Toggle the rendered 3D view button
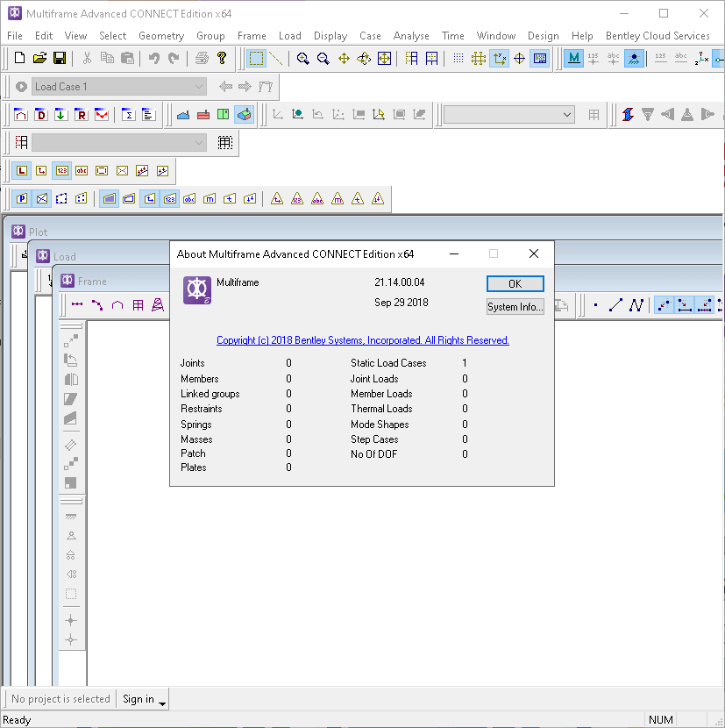Screen dimensions: 725x728 coord(245,115)
